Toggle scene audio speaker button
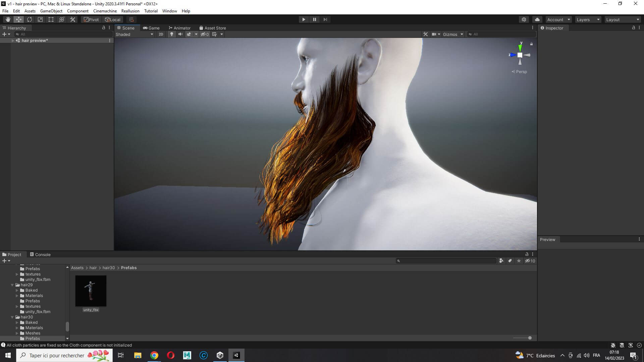644x362 pixels. coord(180,34)
